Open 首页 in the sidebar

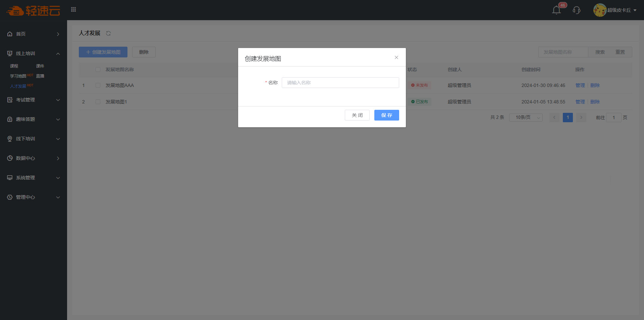tap(34, 34)
